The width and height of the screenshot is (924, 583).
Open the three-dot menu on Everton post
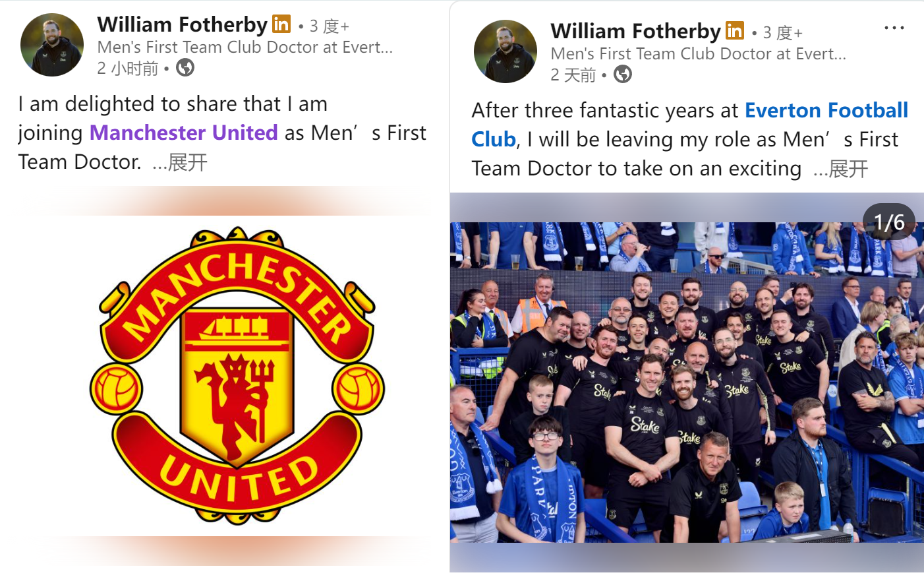click(x=894, y=28)
